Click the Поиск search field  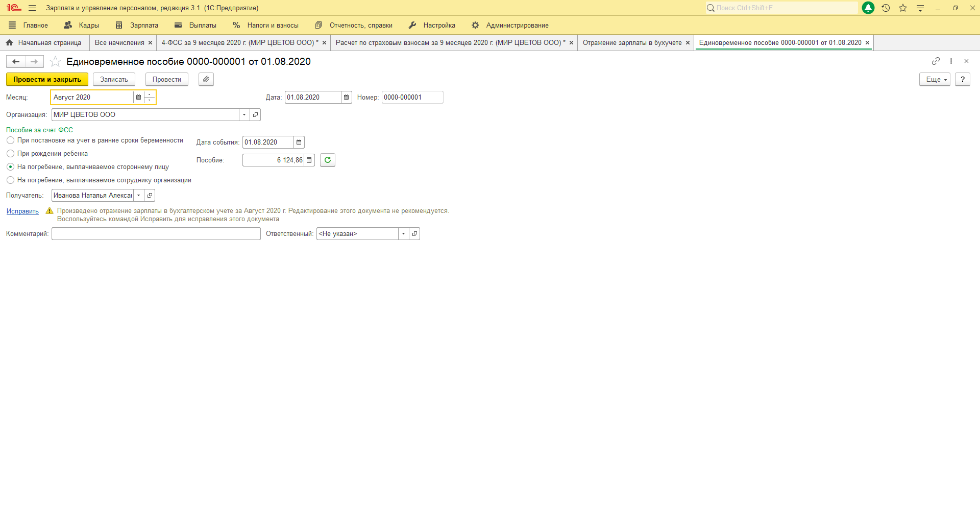(x=786, y=8)
